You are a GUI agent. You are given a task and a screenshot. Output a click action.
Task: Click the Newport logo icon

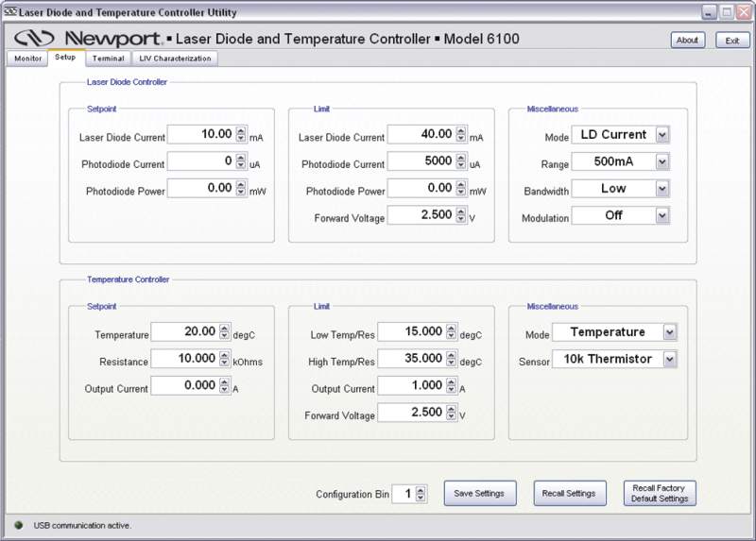35,39
